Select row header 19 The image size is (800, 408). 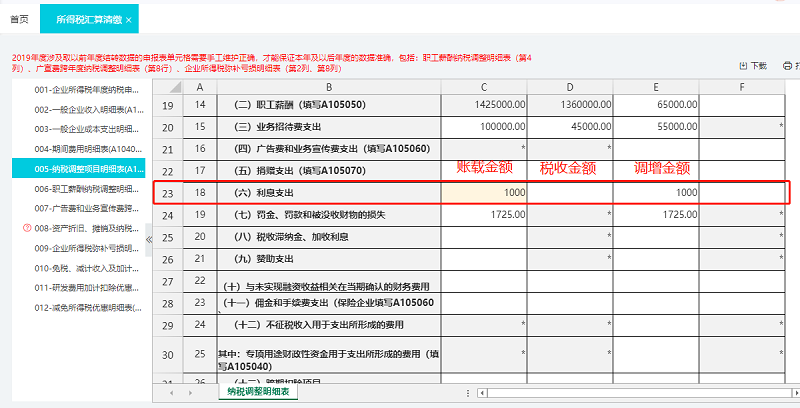point(168,106)
